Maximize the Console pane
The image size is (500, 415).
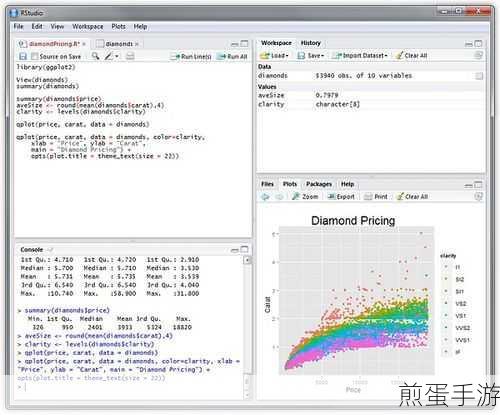[x=244, y=249]
